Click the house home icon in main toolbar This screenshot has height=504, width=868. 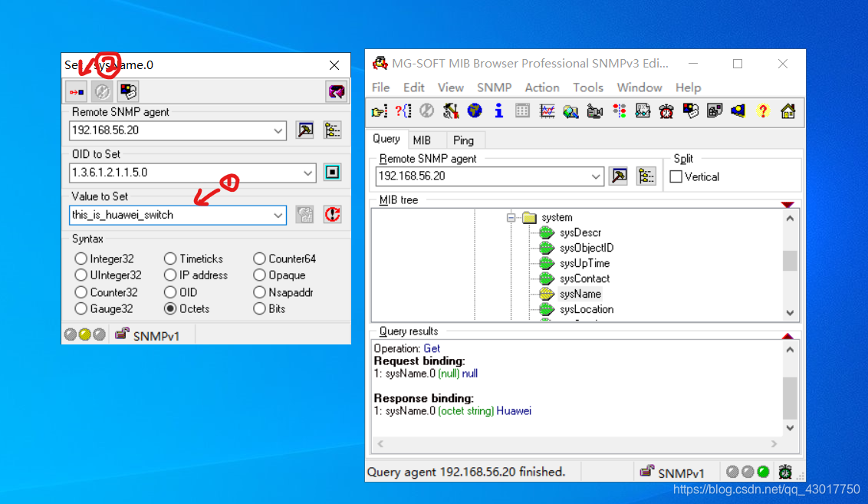click(787, 111)
